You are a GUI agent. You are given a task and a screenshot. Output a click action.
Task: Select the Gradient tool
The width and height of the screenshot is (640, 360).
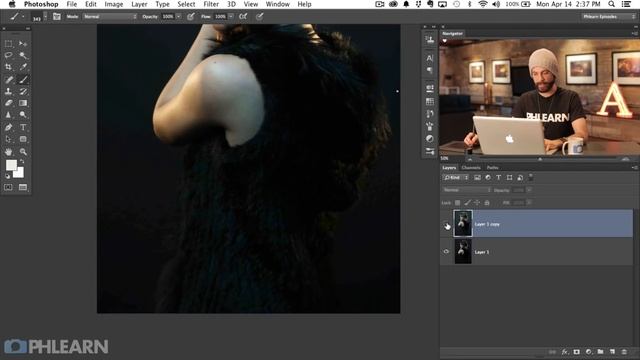point(23,103)
